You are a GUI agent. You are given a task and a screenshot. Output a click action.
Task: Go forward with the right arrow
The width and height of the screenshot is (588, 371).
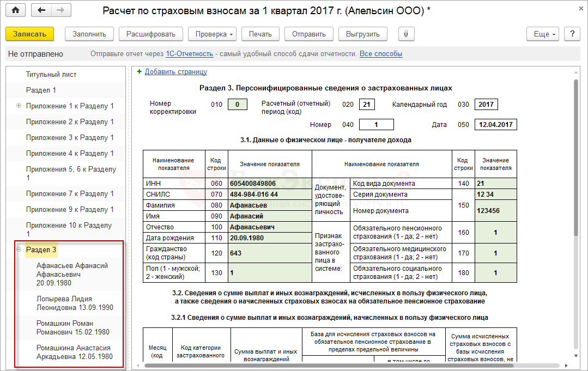(60, 10)
